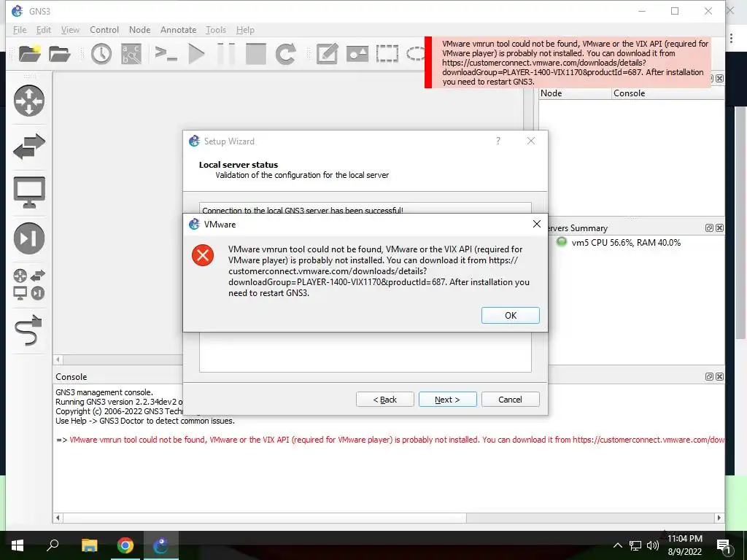This screenshot has width=747, height=560.
Task: Suspend all nodes with the pause icon
Action: coord(226,54)
